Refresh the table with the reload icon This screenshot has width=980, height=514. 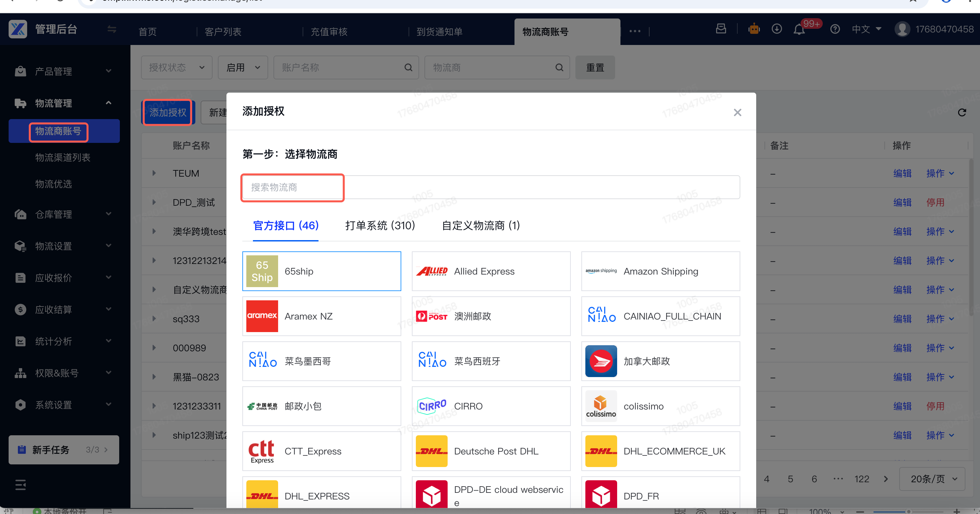962,112
